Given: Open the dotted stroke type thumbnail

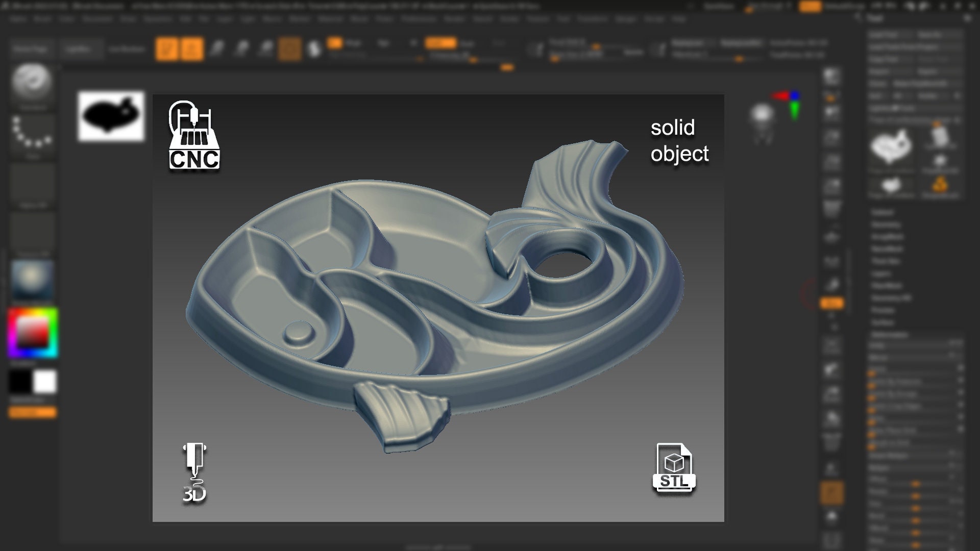Looking at the screenshot, I should coord(32,135).
